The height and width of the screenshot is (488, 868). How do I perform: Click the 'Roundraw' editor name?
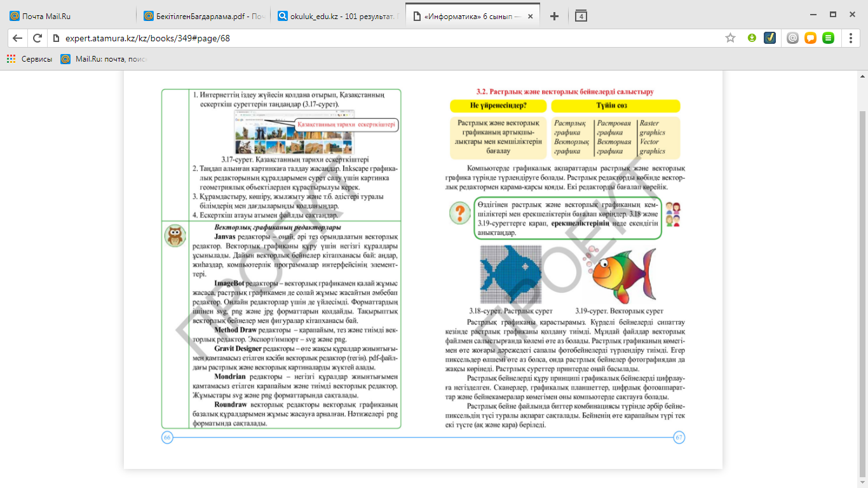click(x=231, y=405)
